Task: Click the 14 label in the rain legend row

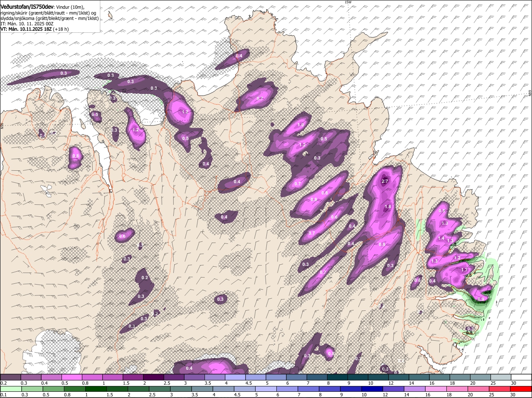Action: pos(406,395)
